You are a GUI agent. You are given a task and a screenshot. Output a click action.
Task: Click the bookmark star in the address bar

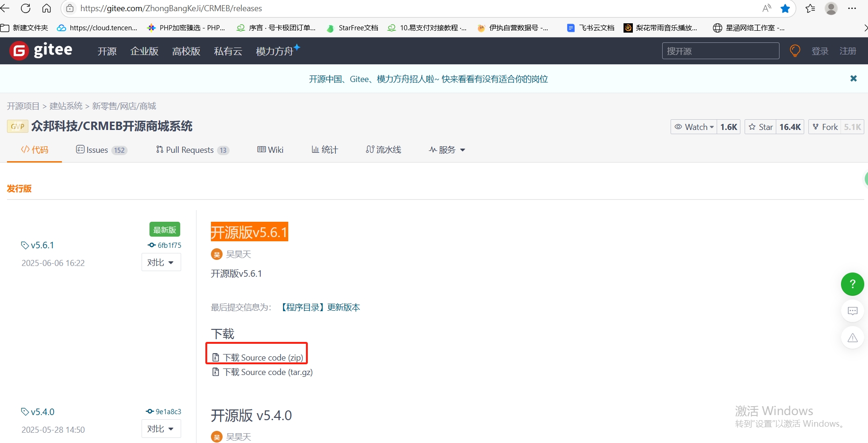coord(785,8)
